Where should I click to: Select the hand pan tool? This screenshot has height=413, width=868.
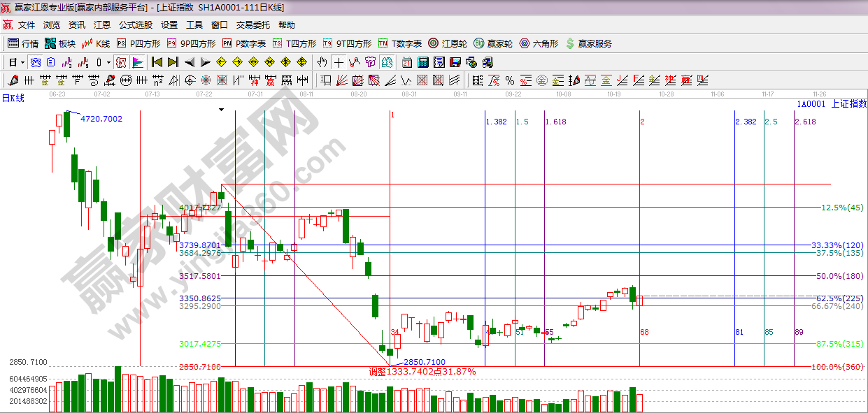(x=322, y=62)
